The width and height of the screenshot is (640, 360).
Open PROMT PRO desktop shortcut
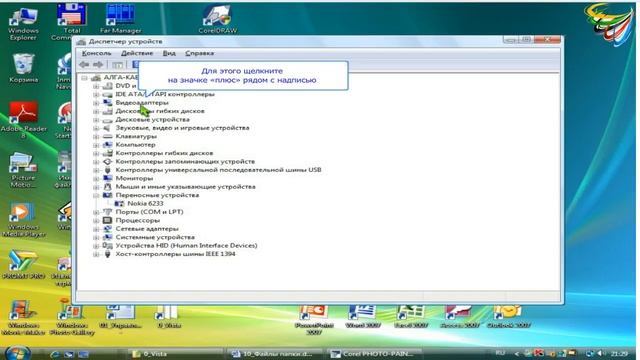23,265
